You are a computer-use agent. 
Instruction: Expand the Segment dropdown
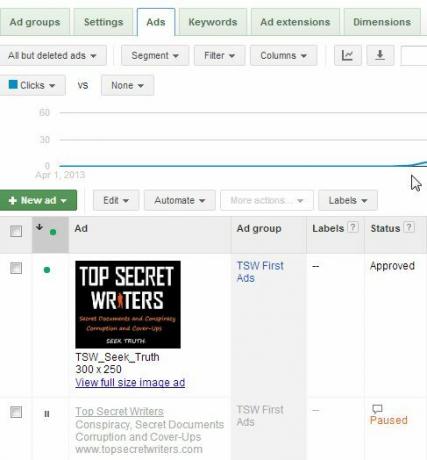click(x=155, y=55)
